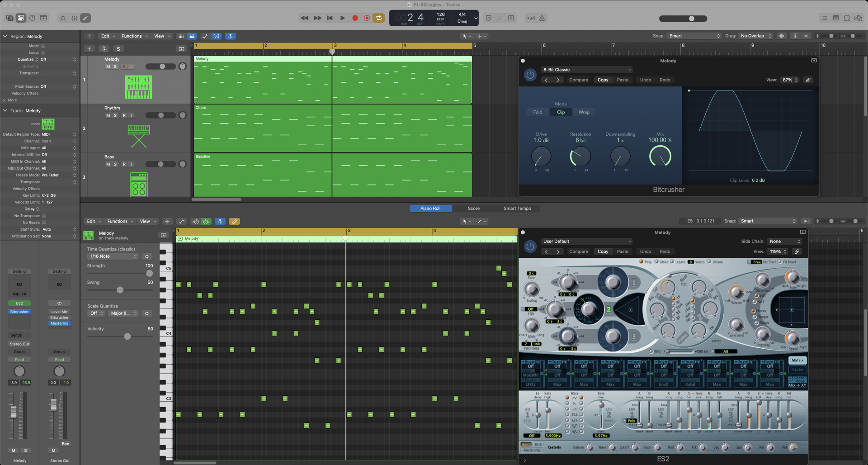This screenshot has width=868, height=465.
Task: Select the Wrap mode in Bitcrusher
Action: tap(584, 112)
